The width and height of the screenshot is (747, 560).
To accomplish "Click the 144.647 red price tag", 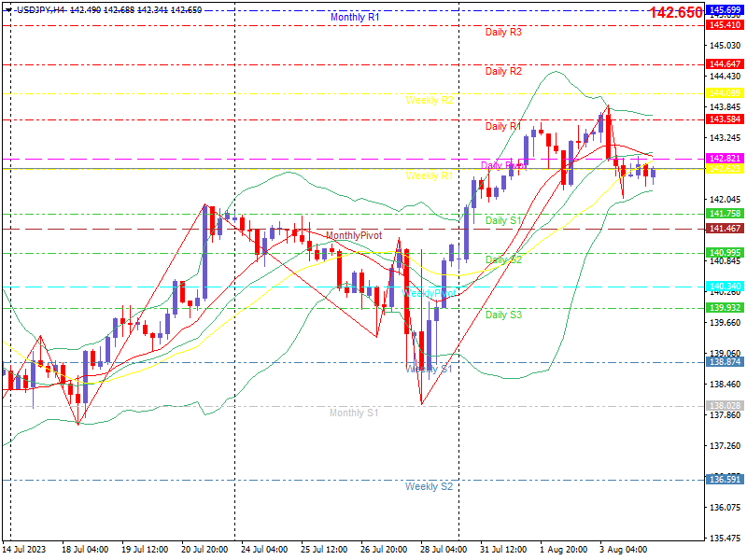I will 726,64.
